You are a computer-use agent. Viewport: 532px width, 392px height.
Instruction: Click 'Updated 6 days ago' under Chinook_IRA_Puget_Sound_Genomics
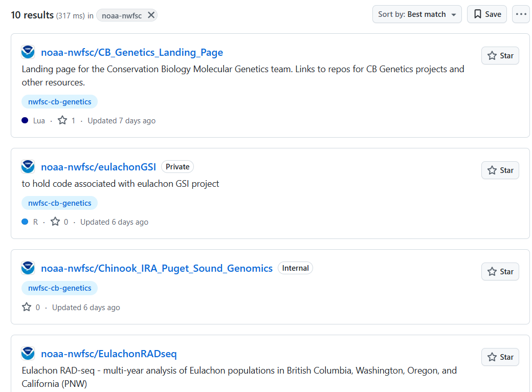pos(86,308)
